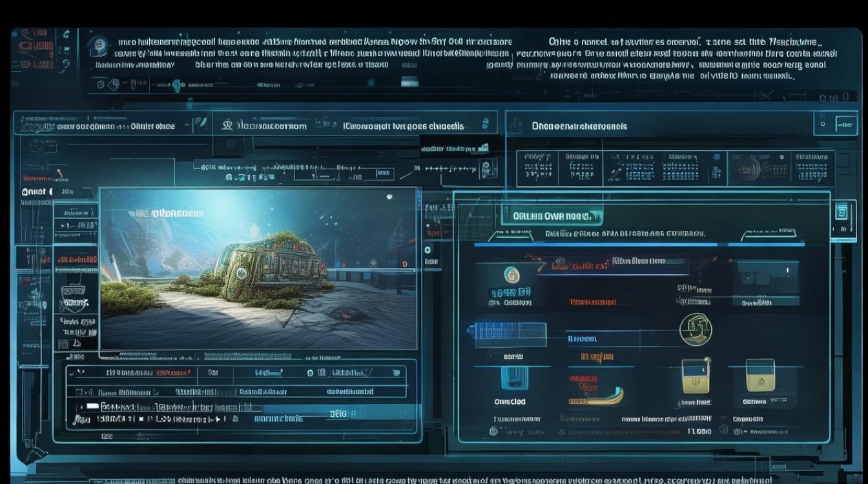Click the 3D landscape preview viewport

click(258, 268)
